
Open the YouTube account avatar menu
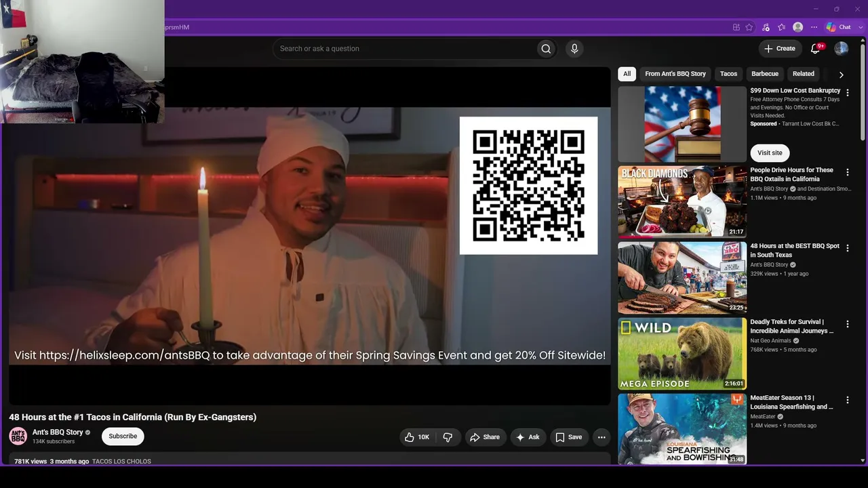pos(842,49)
